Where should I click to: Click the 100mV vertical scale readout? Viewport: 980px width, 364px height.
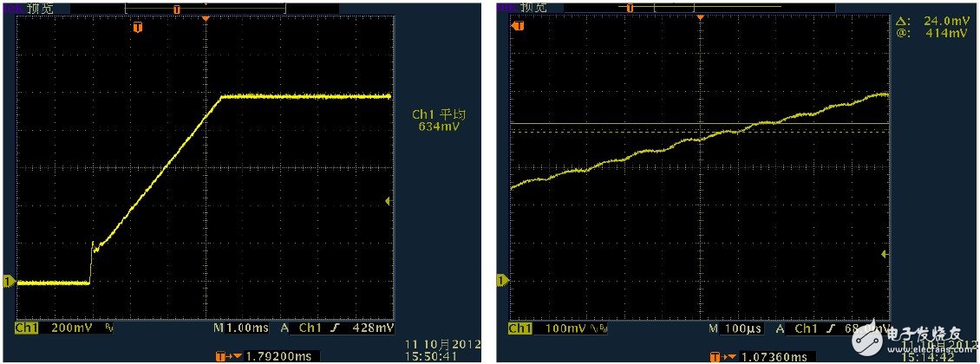(x=564, y=329)
